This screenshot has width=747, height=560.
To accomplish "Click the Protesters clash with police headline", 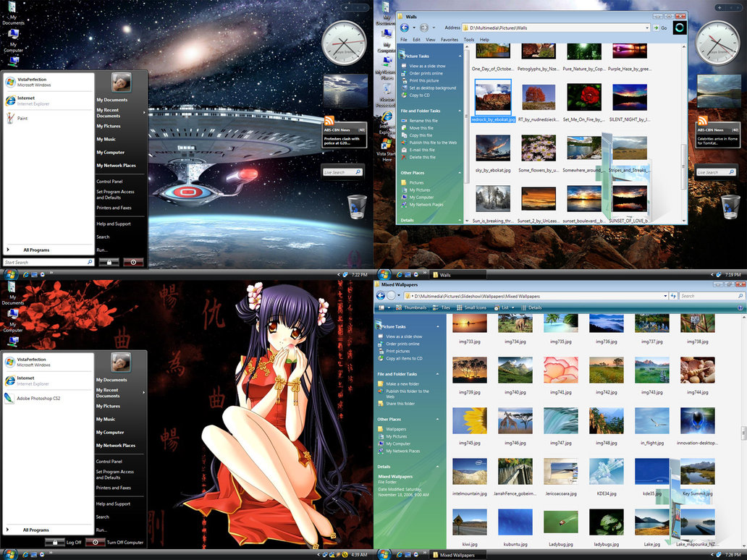I will tap(342, 141).
